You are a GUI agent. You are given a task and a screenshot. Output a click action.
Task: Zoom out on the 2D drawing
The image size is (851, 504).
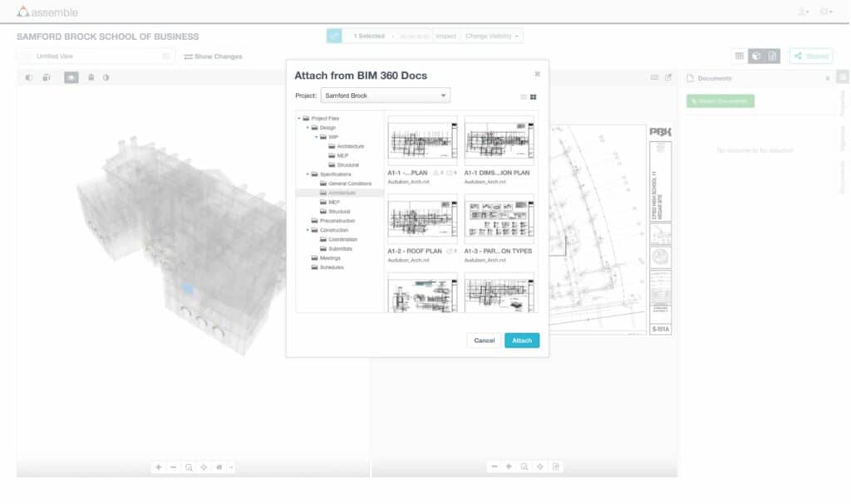click(494, 467)
